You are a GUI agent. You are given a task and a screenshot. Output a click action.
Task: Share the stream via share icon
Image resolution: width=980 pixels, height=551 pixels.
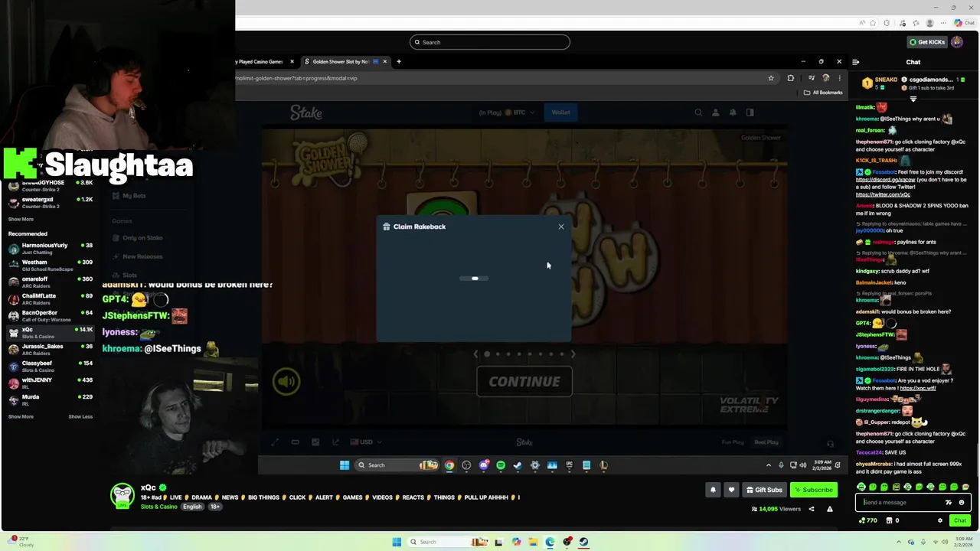(x=812, y=509)
